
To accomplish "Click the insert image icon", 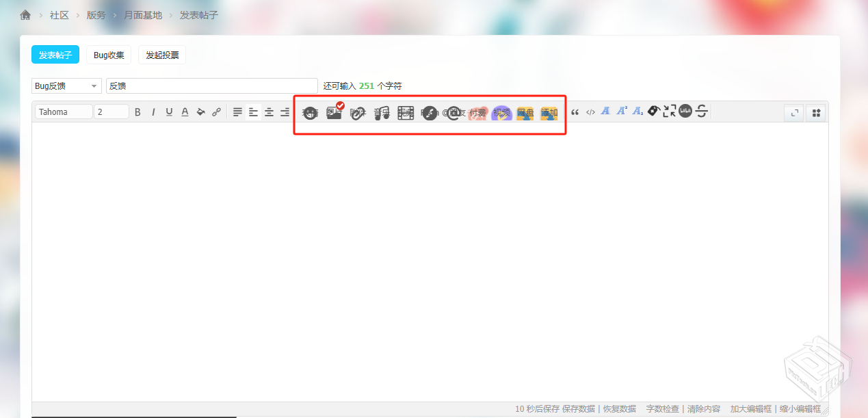I will click(334, 113).
